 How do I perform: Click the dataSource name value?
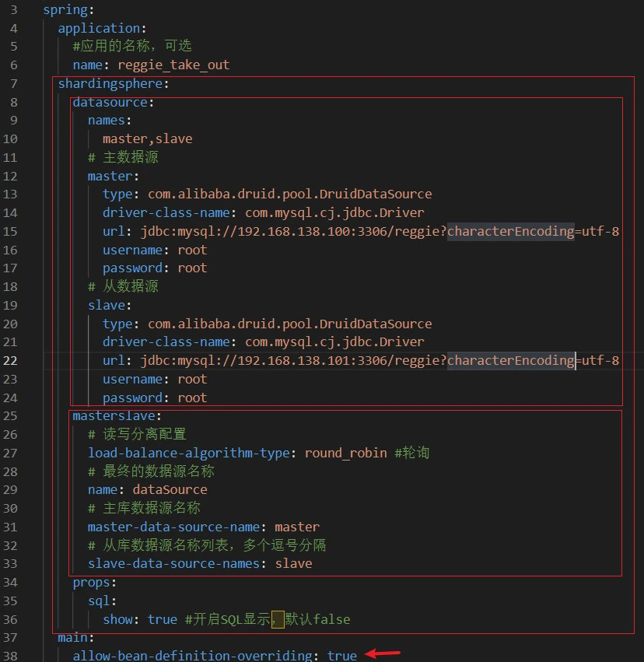coord(170,489)
